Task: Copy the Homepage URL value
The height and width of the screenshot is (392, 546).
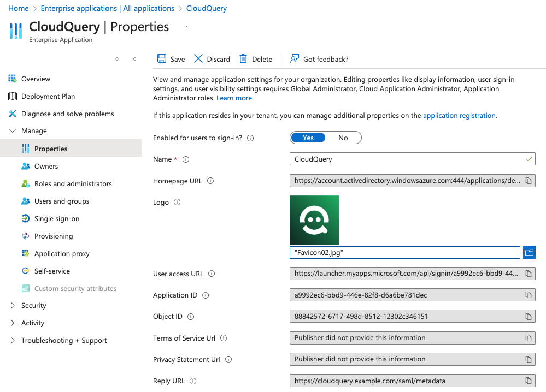Action: coord(529,181)
